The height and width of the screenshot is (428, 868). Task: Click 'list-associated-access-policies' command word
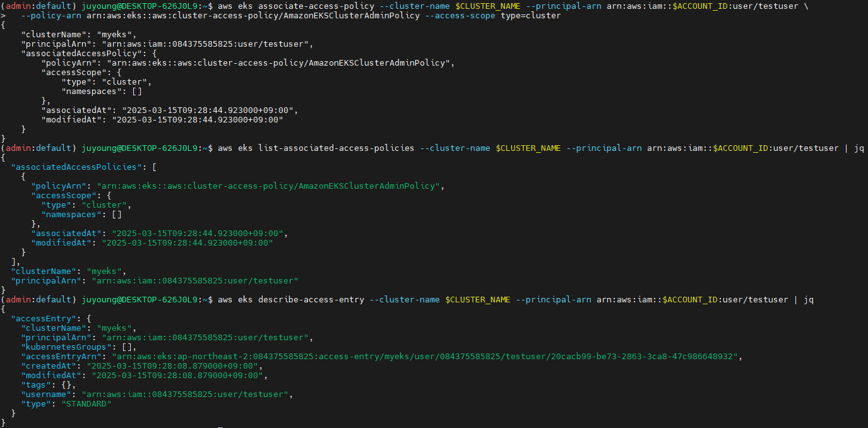[336, 148]
